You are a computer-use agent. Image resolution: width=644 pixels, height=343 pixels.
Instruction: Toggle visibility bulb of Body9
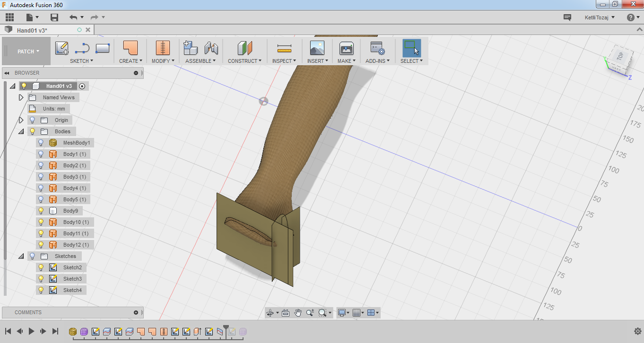(x=41, y=211)
